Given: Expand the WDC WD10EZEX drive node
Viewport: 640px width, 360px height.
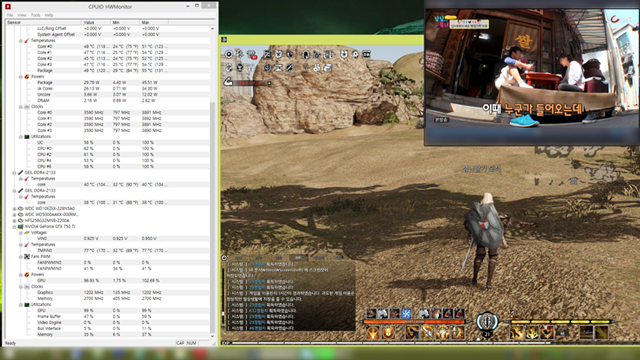Looking at the screenshot, I should (15, 209).
